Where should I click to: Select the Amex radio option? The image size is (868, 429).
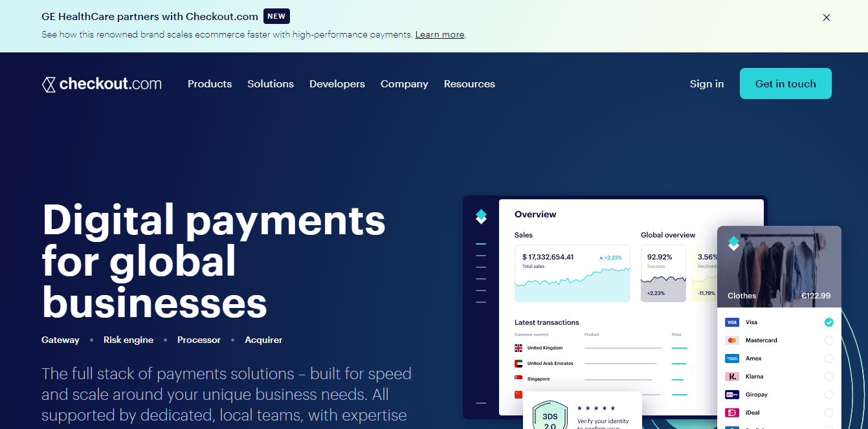829,358
